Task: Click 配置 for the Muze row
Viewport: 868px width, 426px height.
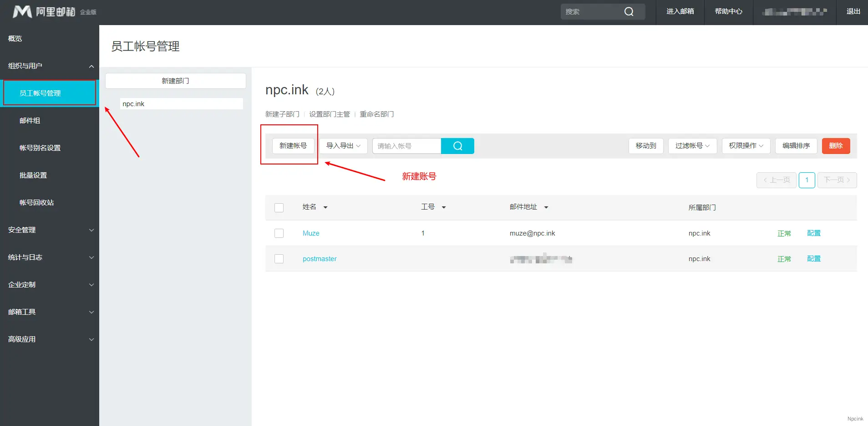Action: [813, 233]
